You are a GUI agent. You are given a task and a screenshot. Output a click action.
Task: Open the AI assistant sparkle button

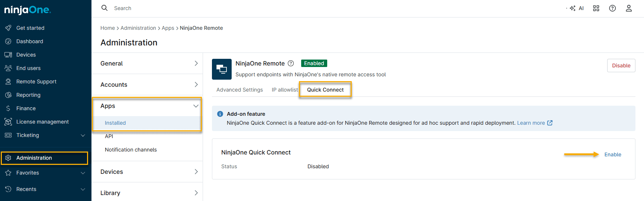576,8
